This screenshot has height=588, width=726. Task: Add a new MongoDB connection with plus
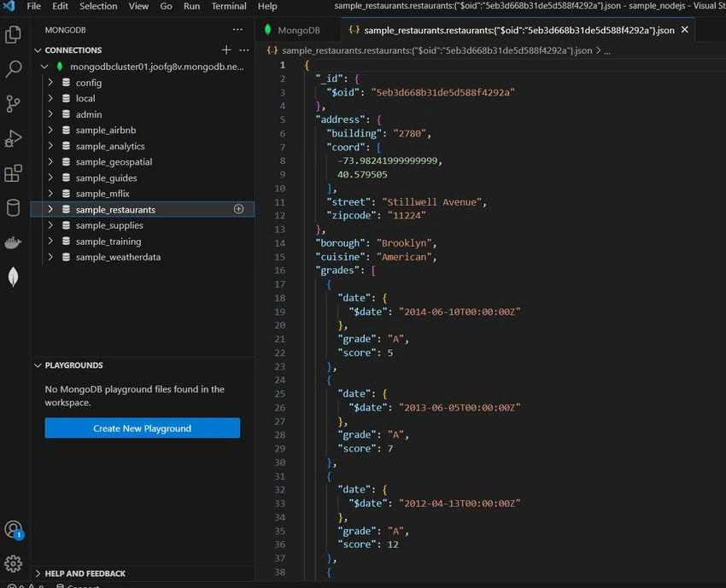[x=226, y=49]
